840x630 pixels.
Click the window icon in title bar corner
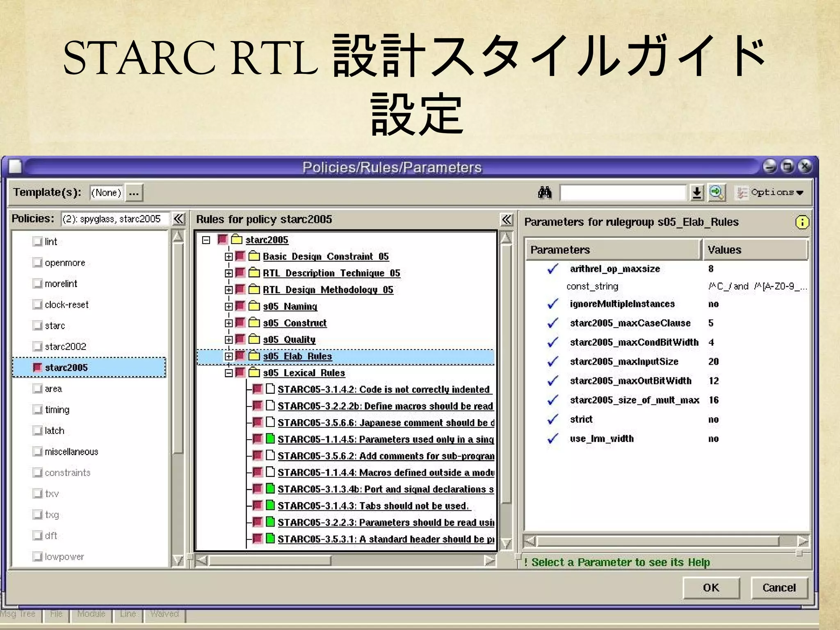click(x=15, y=167)
